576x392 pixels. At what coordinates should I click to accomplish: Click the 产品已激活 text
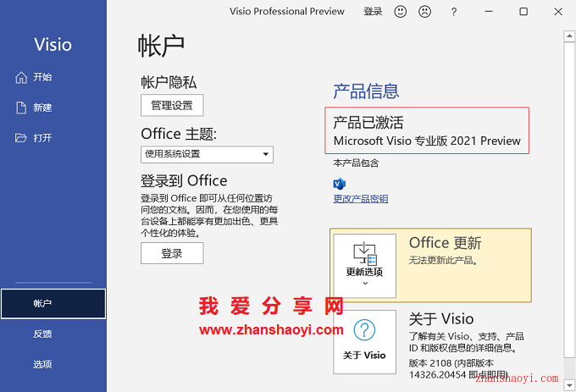click(368, 123)
